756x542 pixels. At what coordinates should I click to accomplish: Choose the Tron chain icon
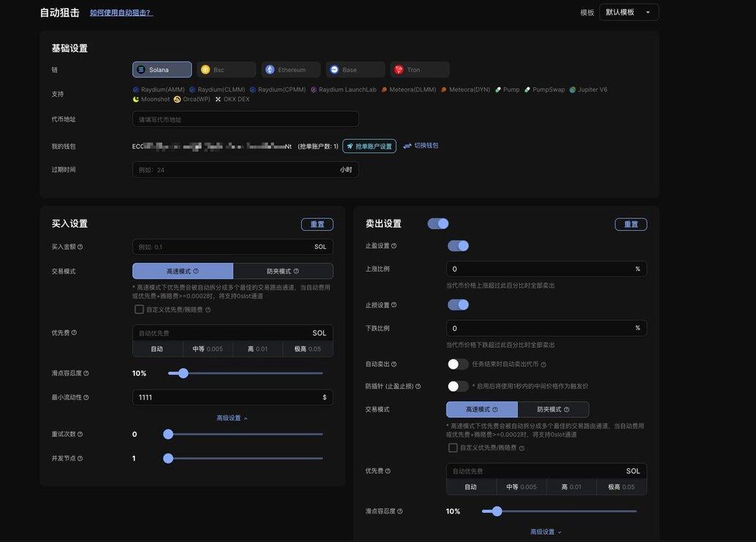point(399,70)
